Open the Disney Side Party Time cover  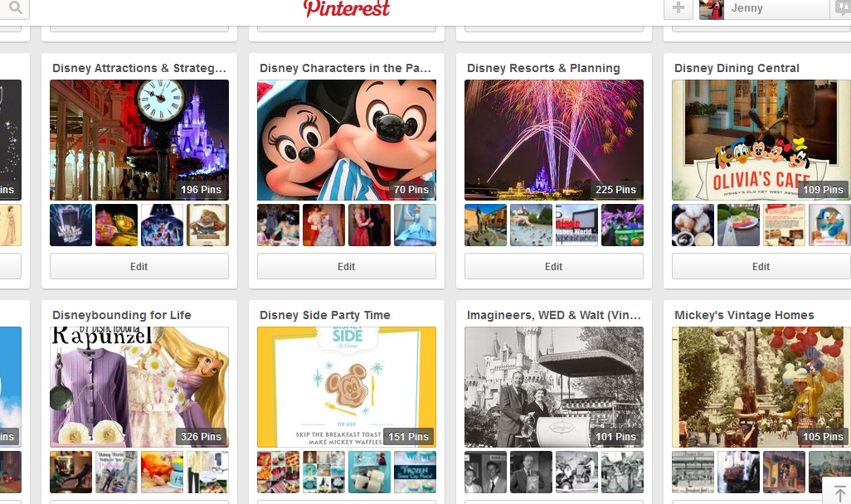click(x=346, y=387)
